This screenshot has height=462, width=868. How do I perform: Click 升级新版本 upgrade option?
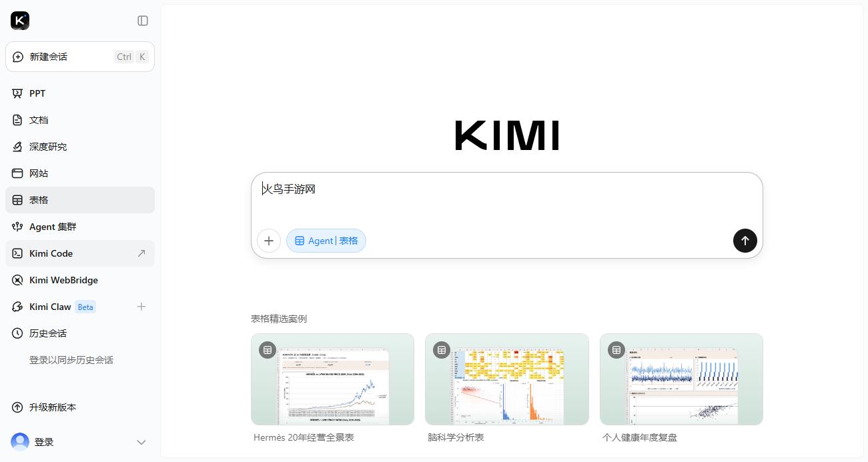coord(80,407)
